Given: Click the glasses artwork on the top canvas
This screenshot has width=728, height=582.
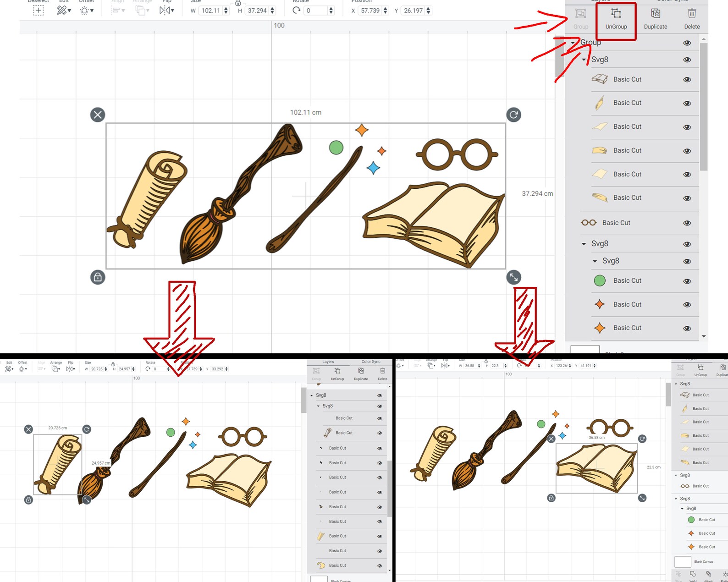Looking at the screenshot, I should tap(457, 154).
